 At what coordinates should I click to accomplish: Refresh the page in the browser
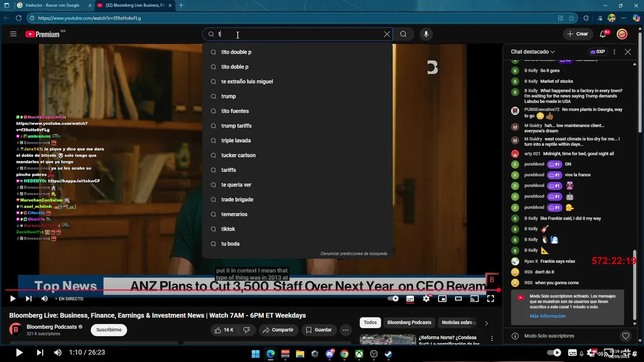tap(19, 18)
